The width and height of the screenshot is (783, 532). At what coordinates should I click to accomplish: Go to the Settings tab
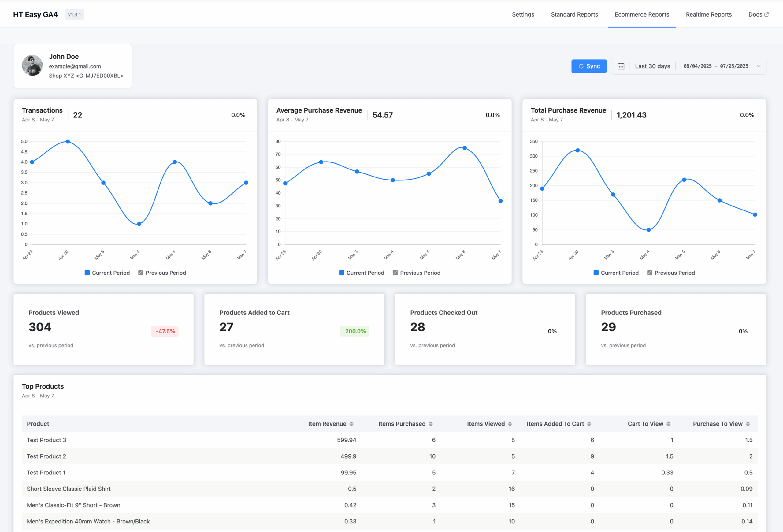coord(523,14)
